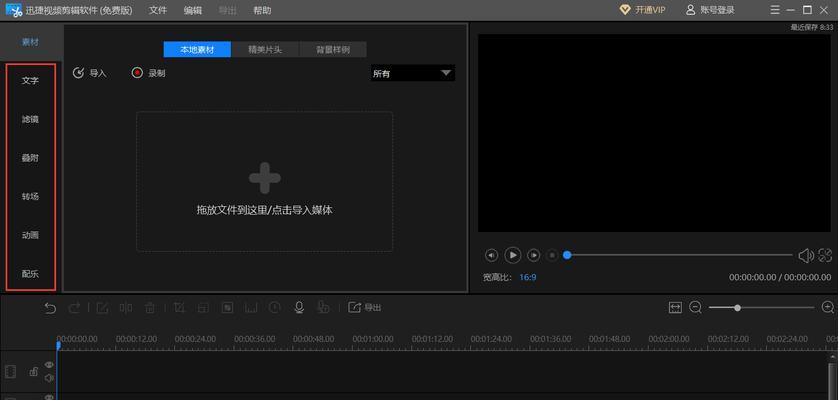Click the timeline vertical scrollbar
Image resolution: width=838 pixels, height=400 pixels.
tap(832, 381)
